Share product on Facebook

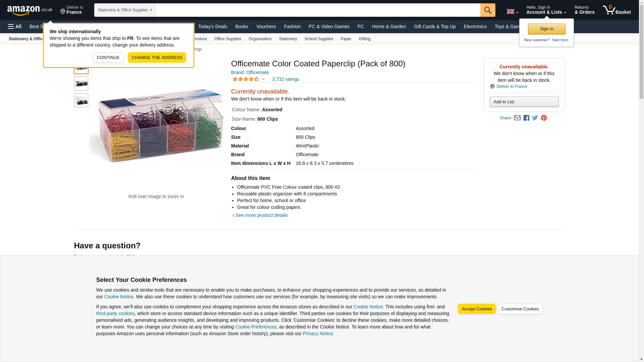click(x=526, y=118)
